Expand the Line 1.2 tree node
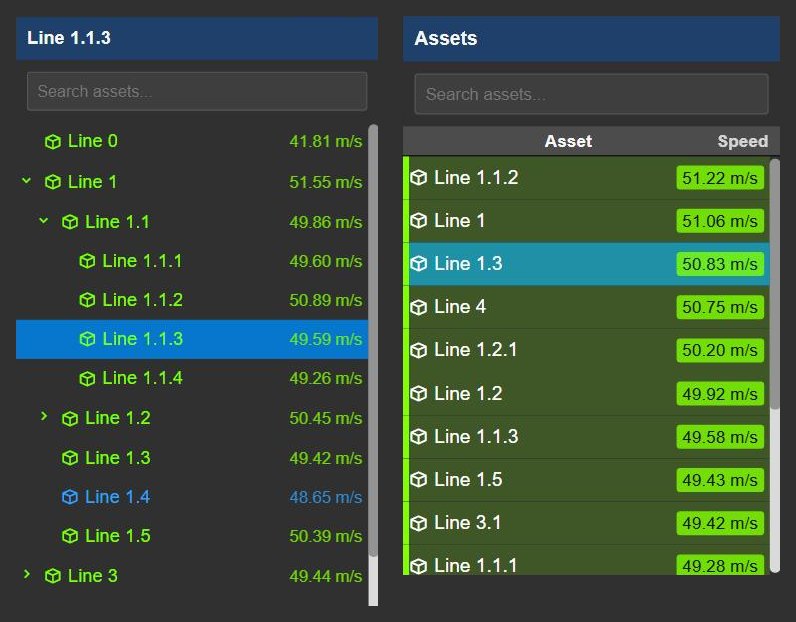This screenshot has height=622, width=796. pyautogui.click(x=44, y=416)
